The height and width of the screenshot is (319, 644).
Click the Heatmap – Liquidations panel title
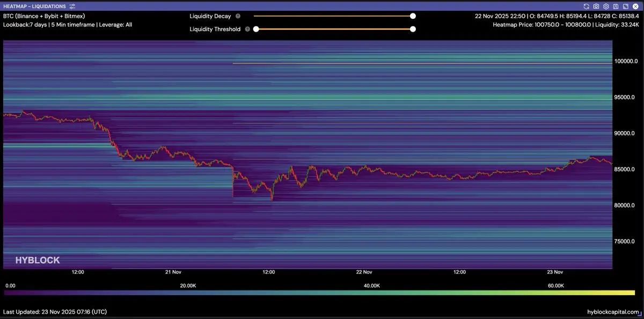tap(34, 6)
